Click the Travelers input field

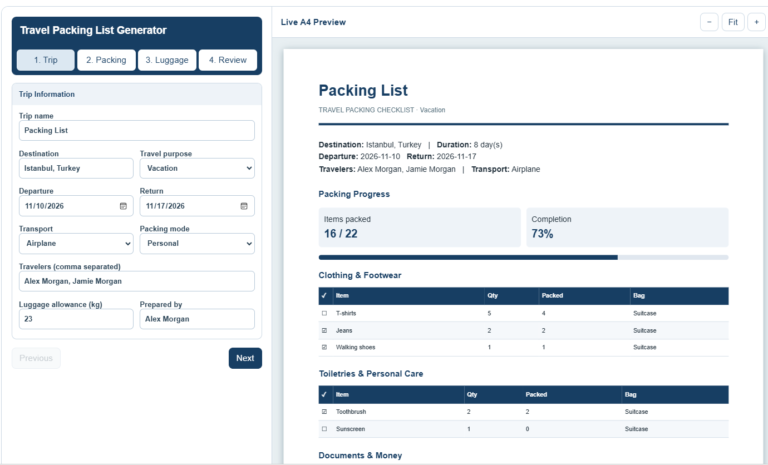coord(137,281)
